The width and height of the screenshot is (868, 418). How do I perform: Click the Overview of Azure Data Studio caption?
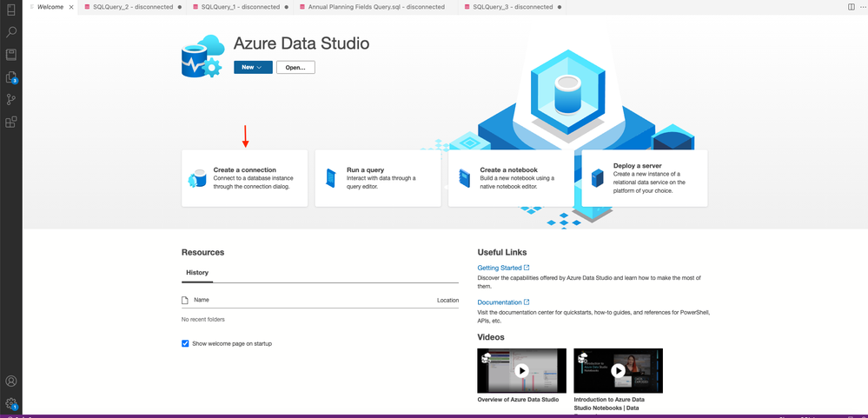point(518,399)
